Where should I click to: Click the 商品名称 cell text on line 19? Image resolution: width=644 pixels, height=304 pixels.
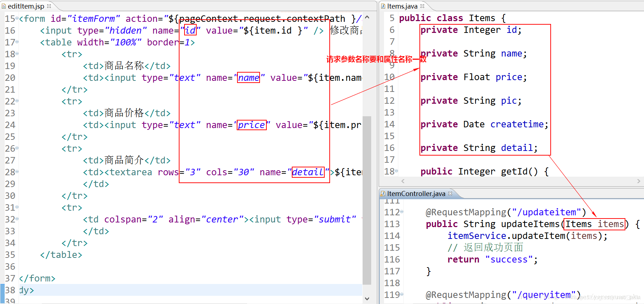point(124,66)
